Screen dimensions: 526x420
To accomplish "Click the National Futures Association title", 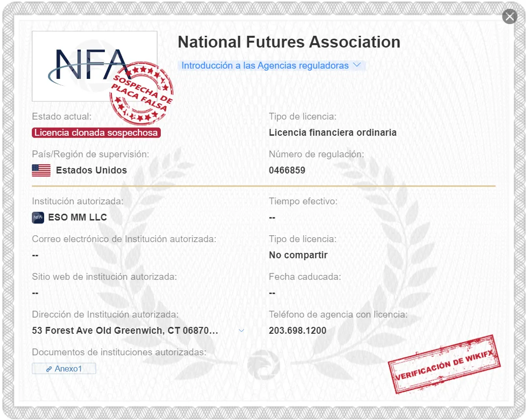I will click(289, 42).
